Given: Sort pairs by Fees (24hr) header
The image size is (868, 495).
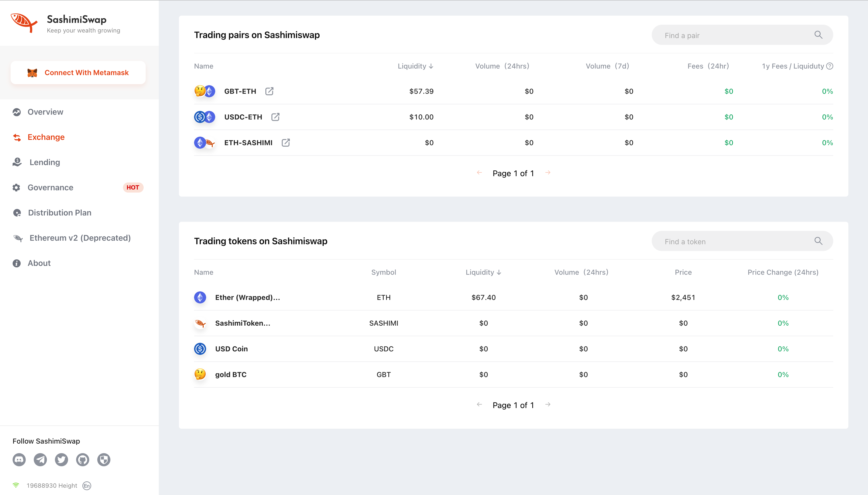Looking at the screenshot, I should [708, 66].
